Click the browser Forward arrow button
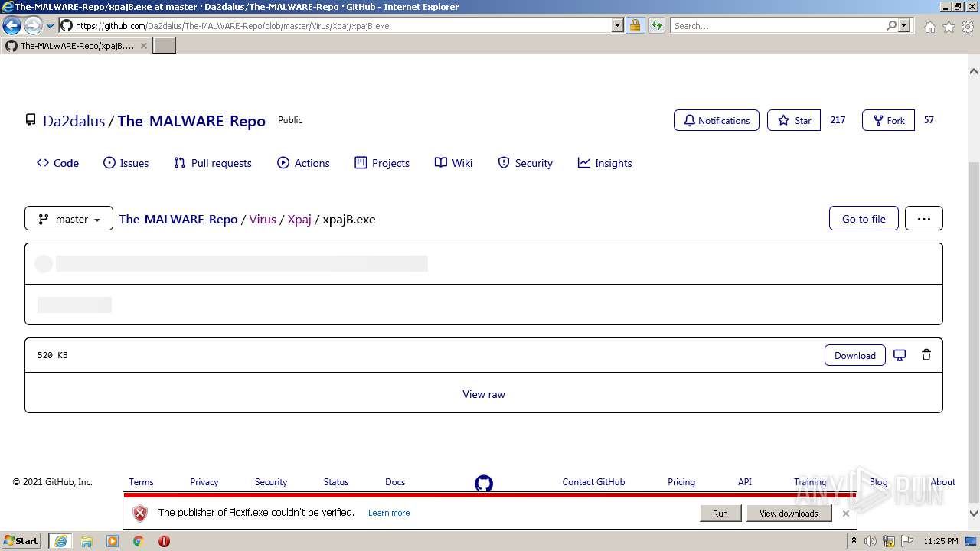 pos(33,26)
